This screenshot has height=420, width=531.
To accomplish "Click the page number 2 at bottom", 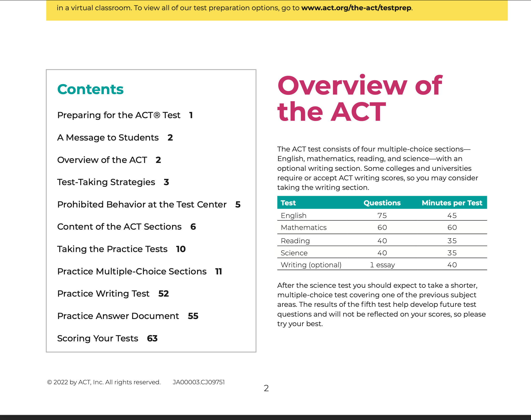I will pyautogui.click(x=266, y=388).
